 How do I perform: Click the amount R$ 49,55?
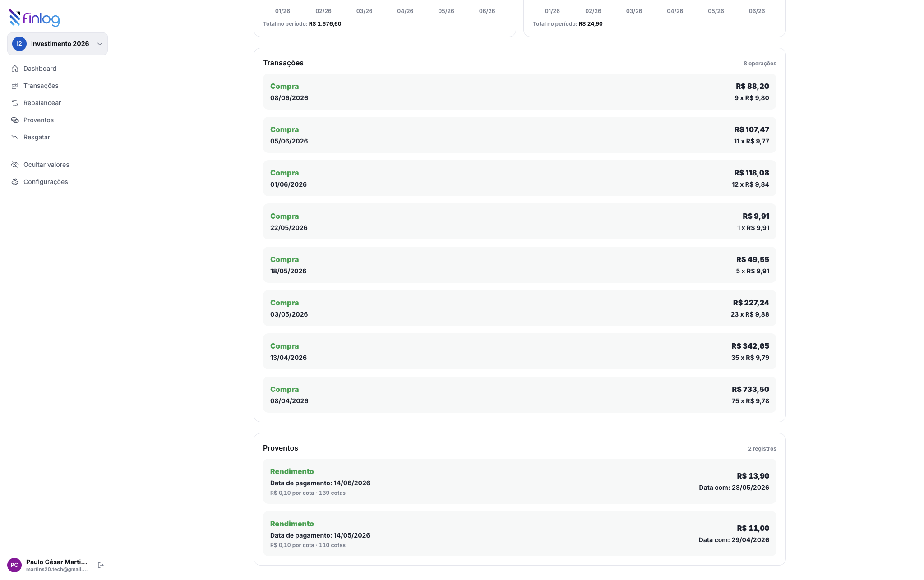point(753,260)
